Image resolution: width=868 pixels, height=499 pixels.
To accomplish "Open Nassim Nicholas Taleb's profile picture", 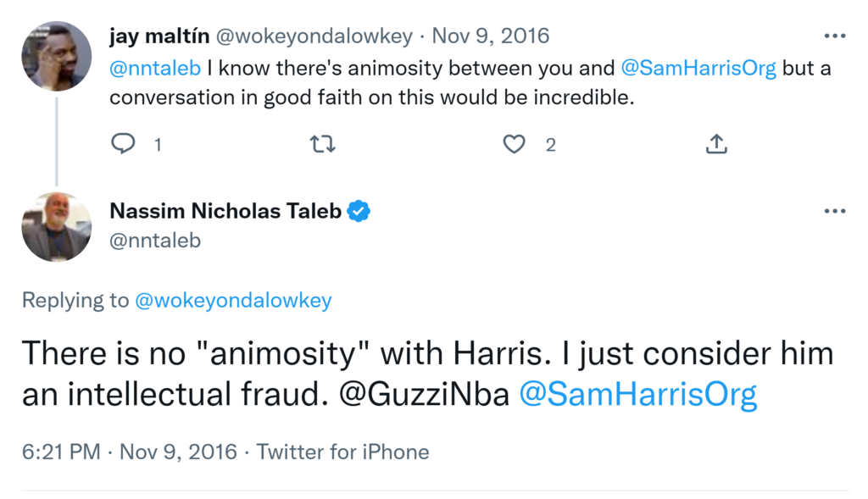I will 56,227.
